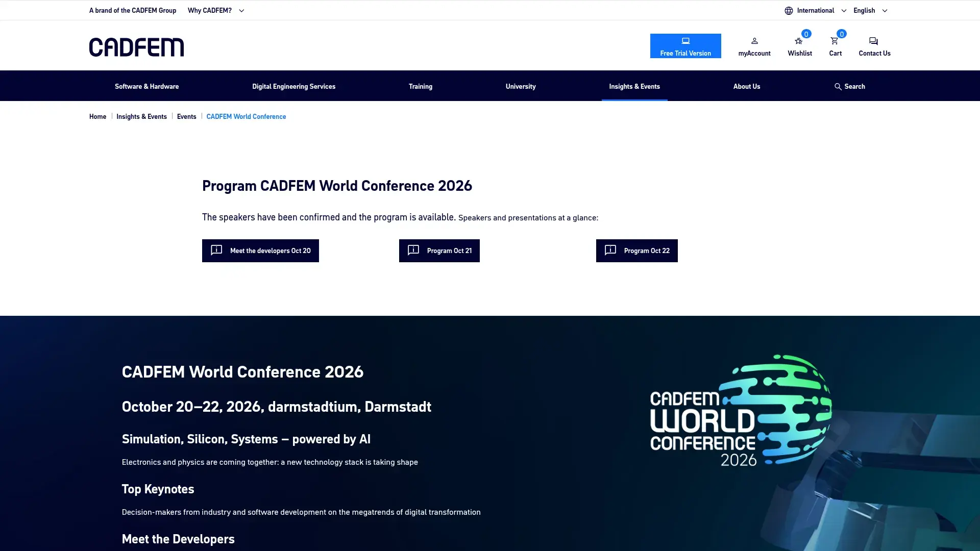Image resolution: width=980 pixels, height=551 pixels.
Task: Open Insights & Events menu
Action: point(634,86)
